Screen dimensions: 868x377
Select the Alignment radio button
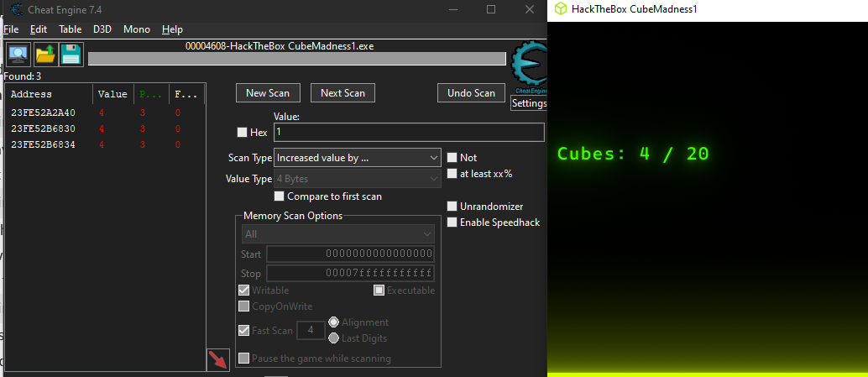click(334, 322)
